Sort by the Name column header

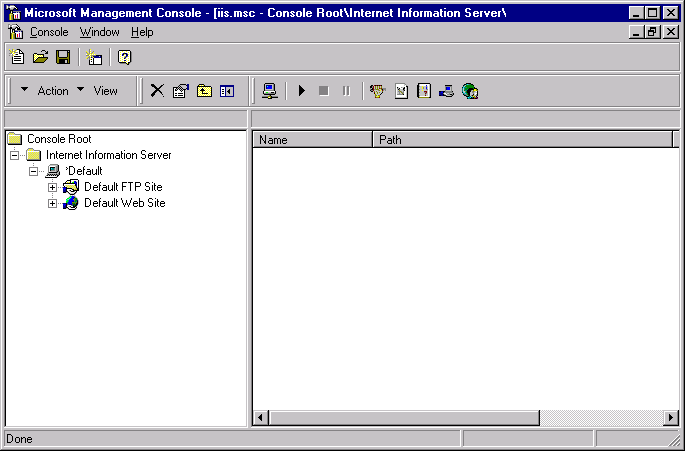click(312, 140)
